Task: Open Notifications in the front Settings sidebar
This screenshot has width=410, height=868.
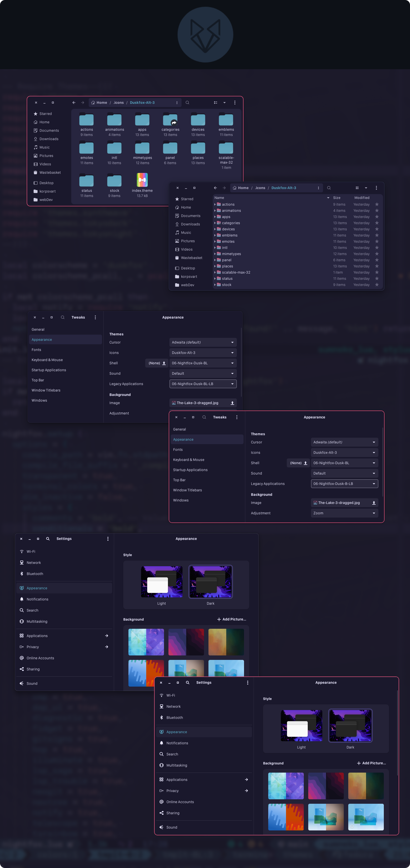Action: pos(204,743)
